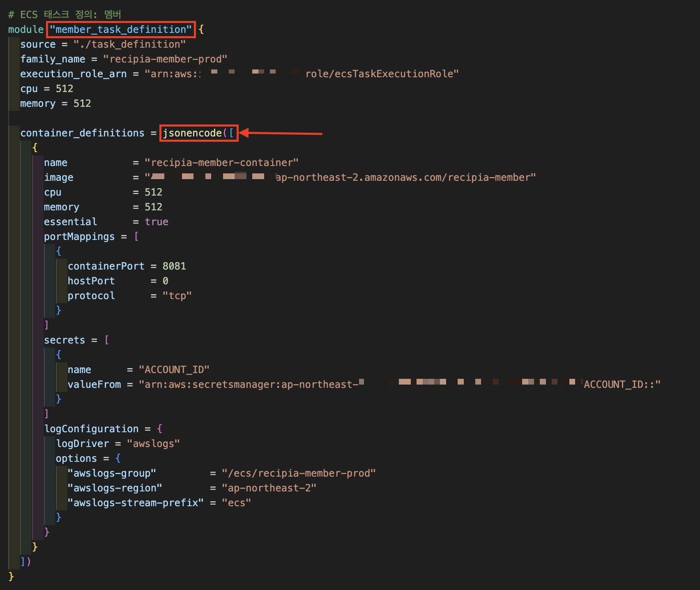Viewport: 700px width, 590px height.
Task: Click the "execution_role_arn" attribute name
Action: coord(74,74)
